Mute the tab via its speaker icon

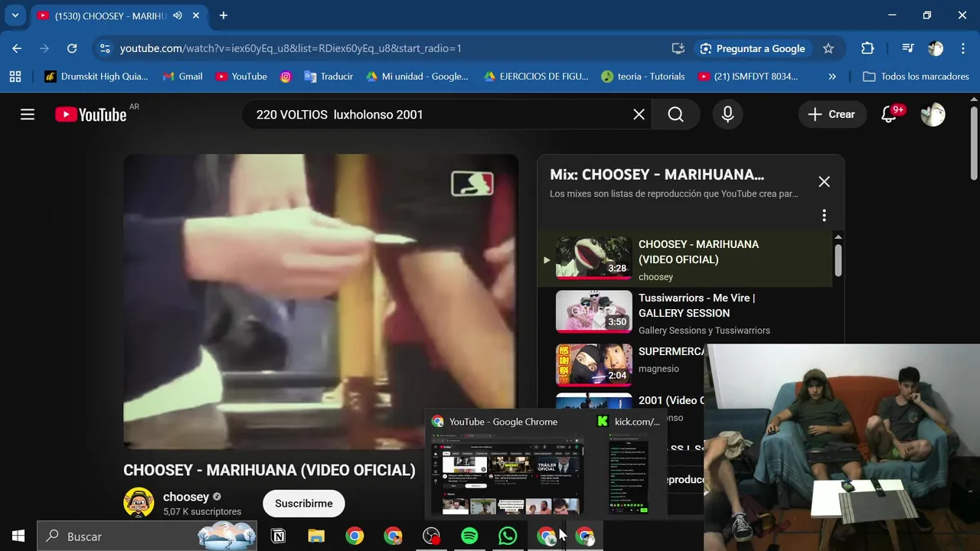coord(178,15)
